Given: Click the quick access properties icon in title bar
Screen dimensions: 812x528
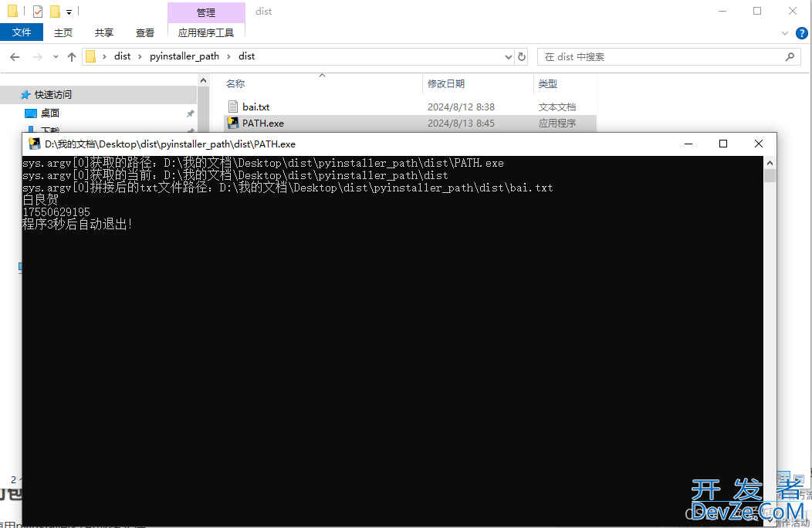Looking at the screenshot, I should click(x=38, y=11).
